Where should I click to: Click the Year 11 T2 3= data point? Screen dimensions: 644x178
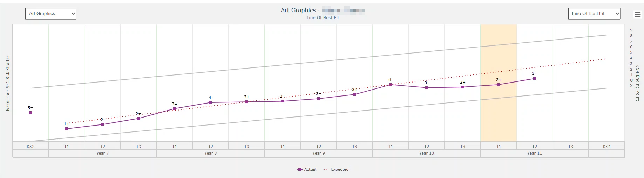click(x=535, y=78)
